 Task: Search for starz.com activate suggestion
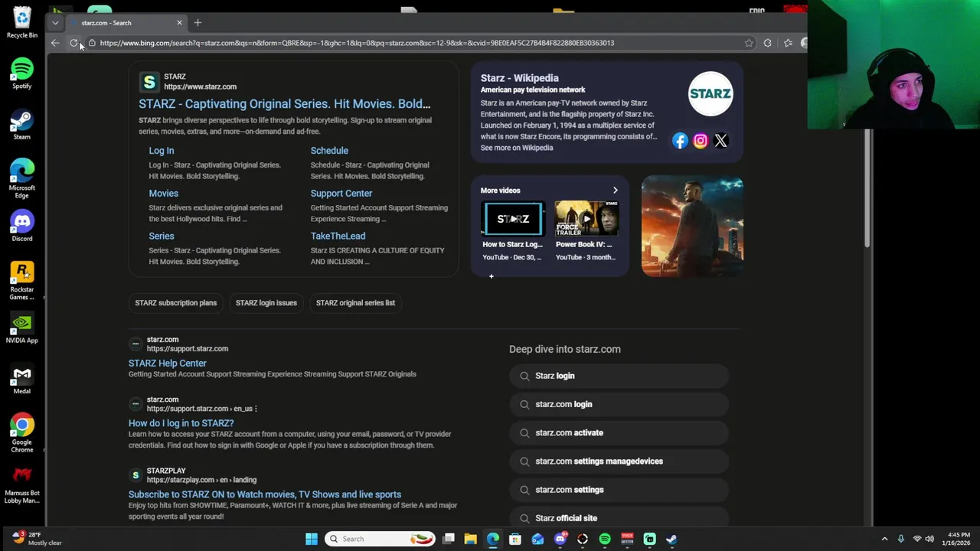pos(619,432)
